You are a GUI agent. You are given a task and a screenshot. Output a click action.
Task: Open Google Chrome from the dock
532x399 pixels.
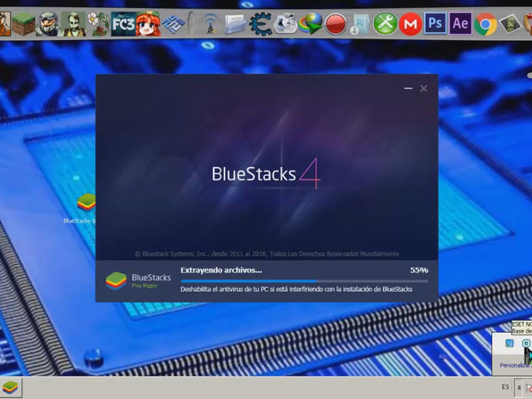486,24
